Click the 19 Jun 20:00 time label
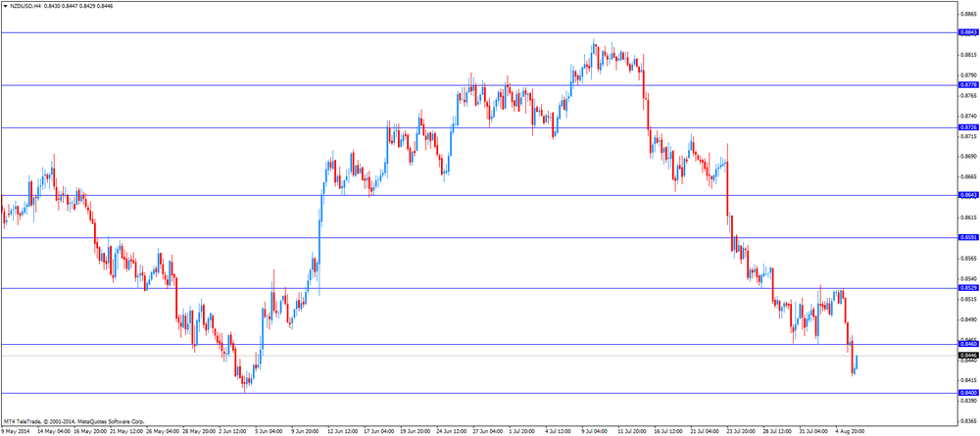980x436 pixels. pyautogui.click(x=415, y=432)
